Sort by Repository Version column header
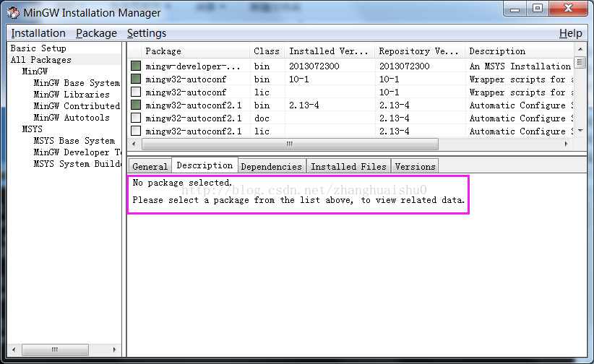The height and width of the screenshot is (364, 594). tap(420, 51)
